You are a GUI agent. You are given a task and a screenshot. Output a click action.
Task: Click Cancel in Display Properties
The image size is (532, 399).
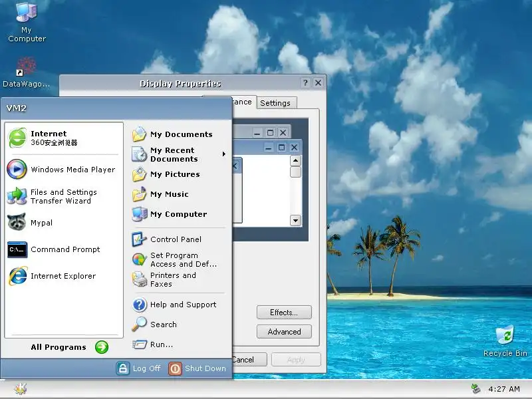[x=250, y=360]
